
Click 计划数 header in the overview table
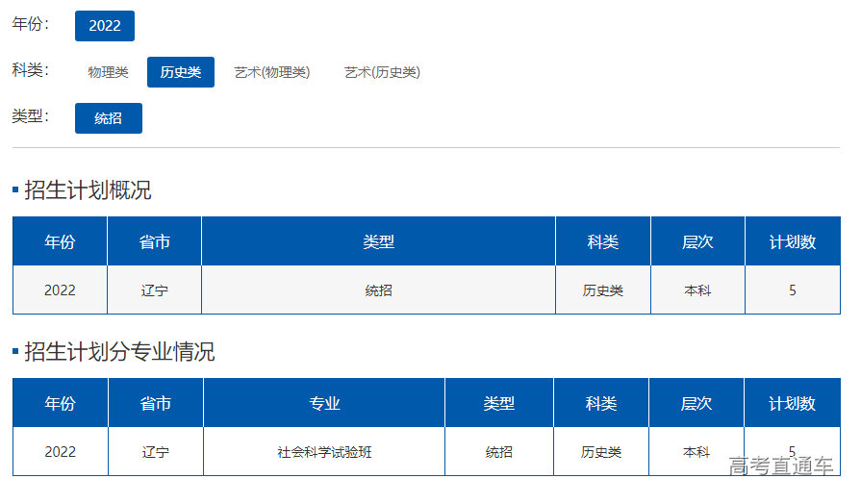pyautogui.click(x=792, y=241)
